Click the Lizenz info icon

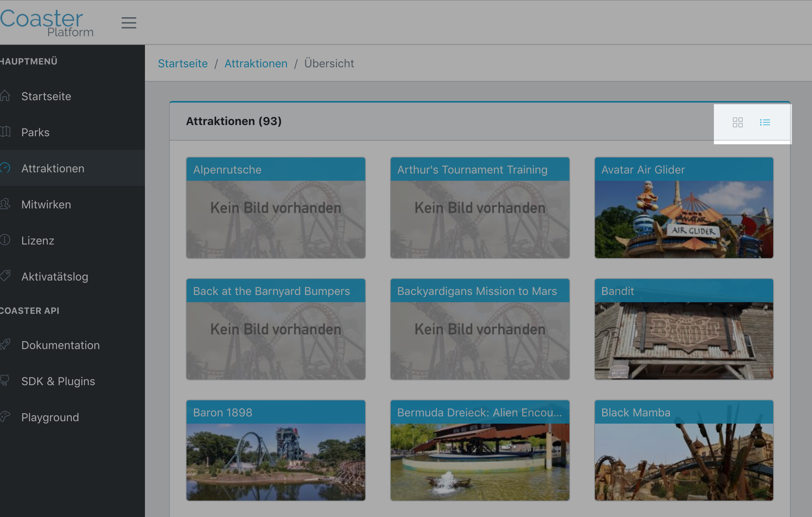click(x=5, y=240)
